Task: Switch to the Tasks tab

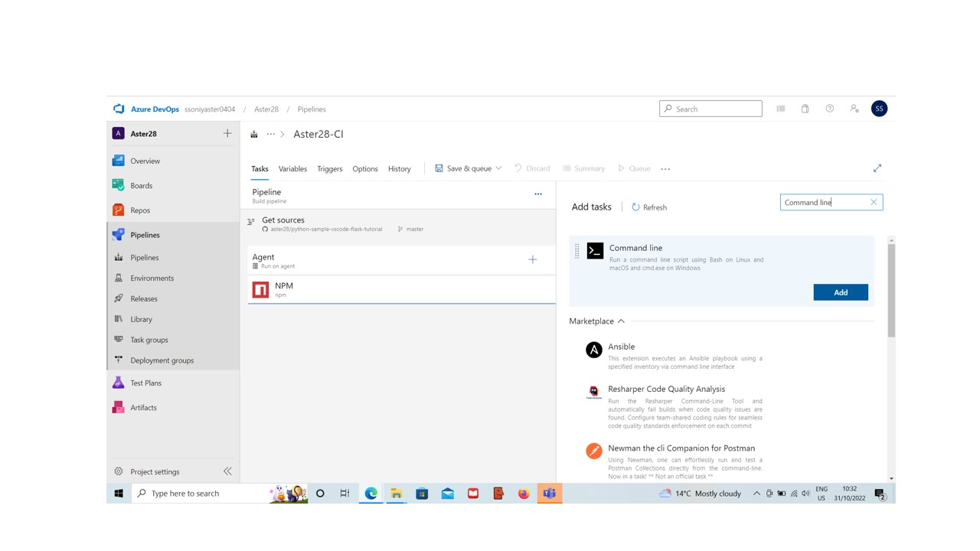Action: 260,168
